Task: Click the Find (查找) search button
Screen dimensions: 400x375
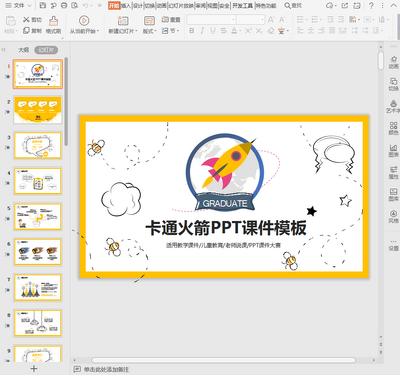Action: (x=293, y=6)
